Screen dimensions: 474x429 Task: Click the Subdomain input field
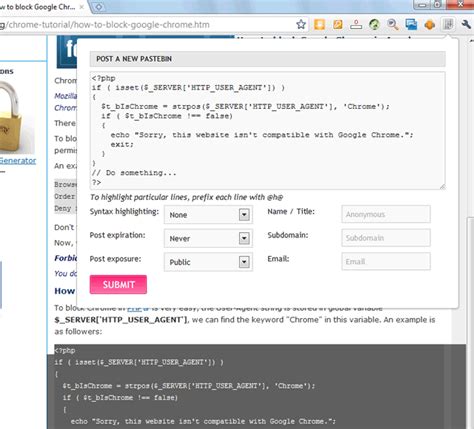[x=386, y=238]
